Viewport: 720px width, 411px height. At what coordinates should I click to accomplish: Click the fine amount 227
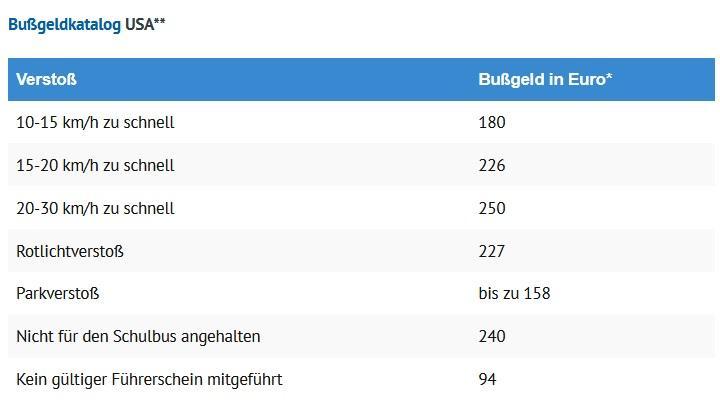click(492, 251)
